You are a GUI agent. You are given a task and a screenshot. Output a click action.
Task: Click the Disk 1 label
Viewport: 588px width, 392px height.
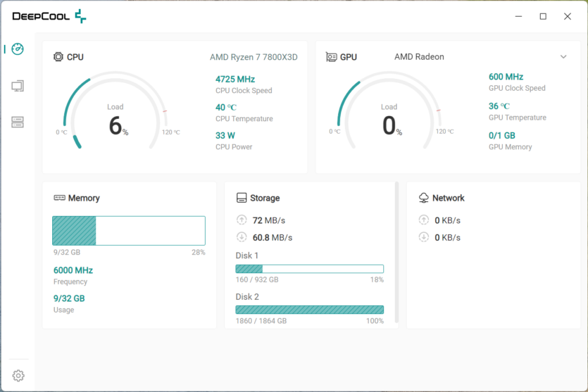[246, 255]
